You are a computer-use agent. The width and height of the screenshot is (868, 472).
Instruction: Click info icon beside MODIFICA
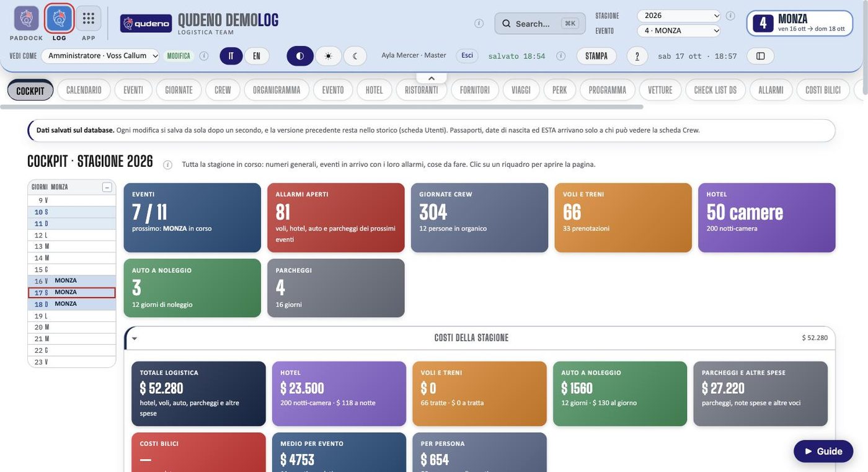click(204, 56)
